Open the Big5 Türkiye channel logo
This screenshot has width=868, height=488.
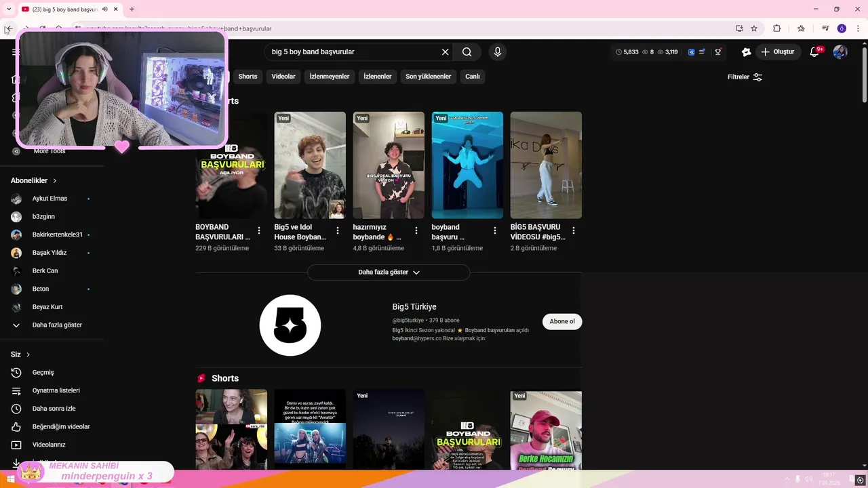click(290, 325)
